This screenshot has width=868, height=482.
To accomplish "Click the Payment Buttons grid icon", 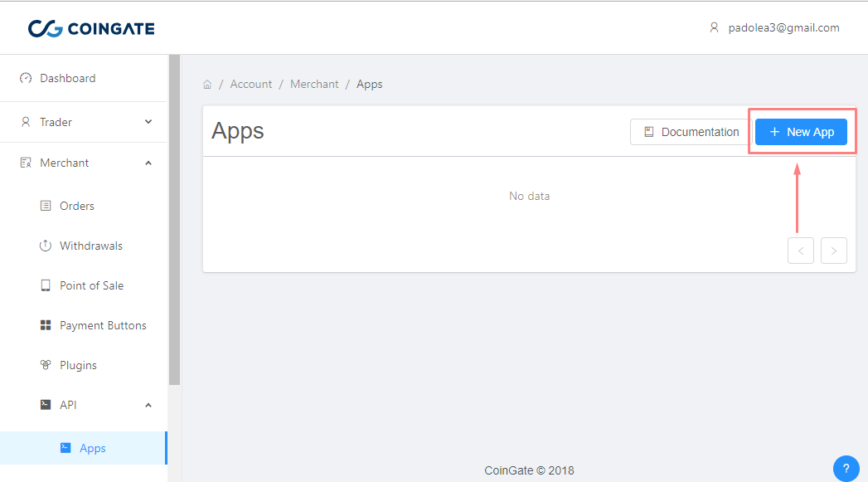I will 46,325.
